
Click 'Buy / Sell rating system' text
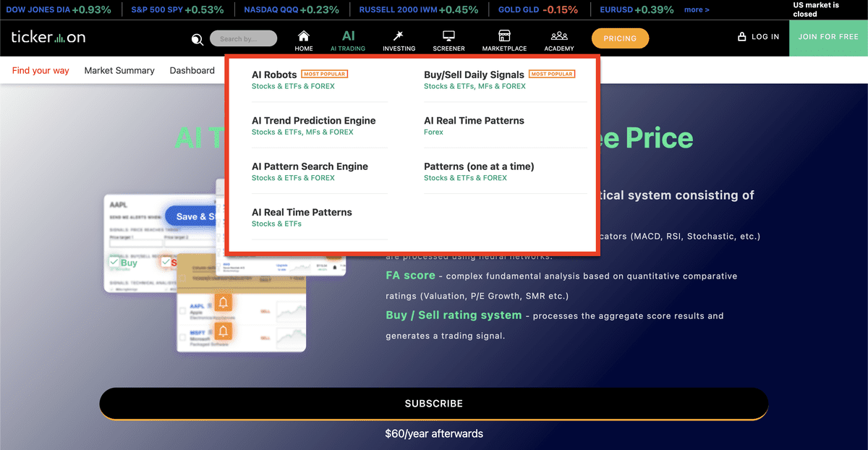tap(454, 315)
